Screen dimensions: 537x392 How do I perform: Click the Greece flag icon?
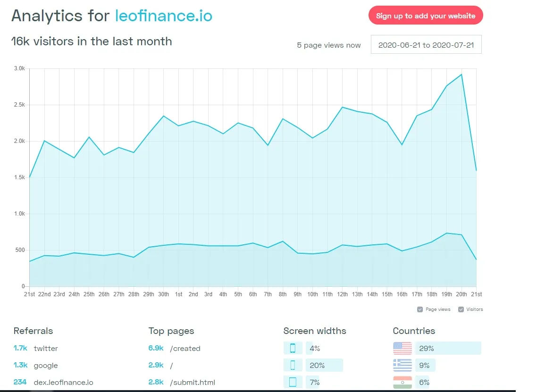(x=403, y=365)
